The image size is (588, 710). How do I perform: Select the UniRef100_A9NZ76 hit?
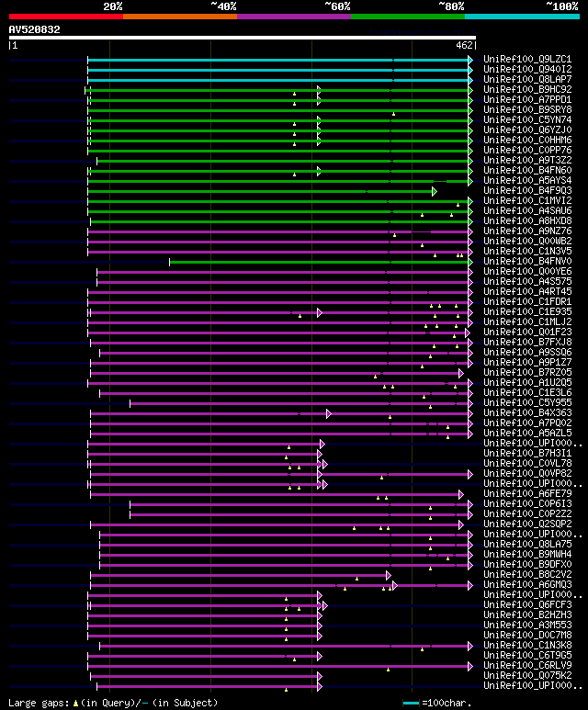[x=527, y=231]
